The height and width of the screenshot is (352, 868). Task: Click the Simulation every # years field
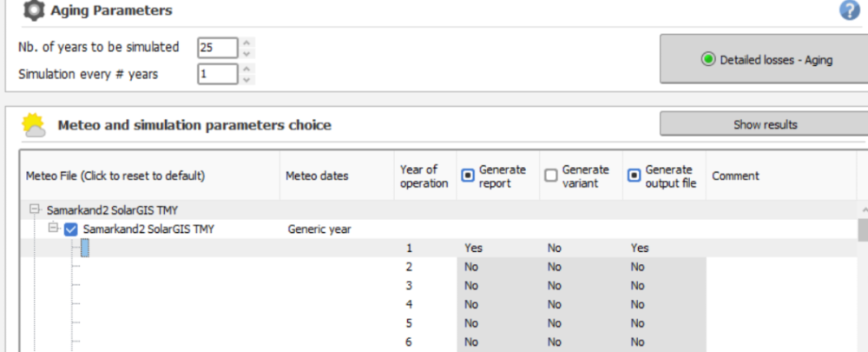point(216,75)
